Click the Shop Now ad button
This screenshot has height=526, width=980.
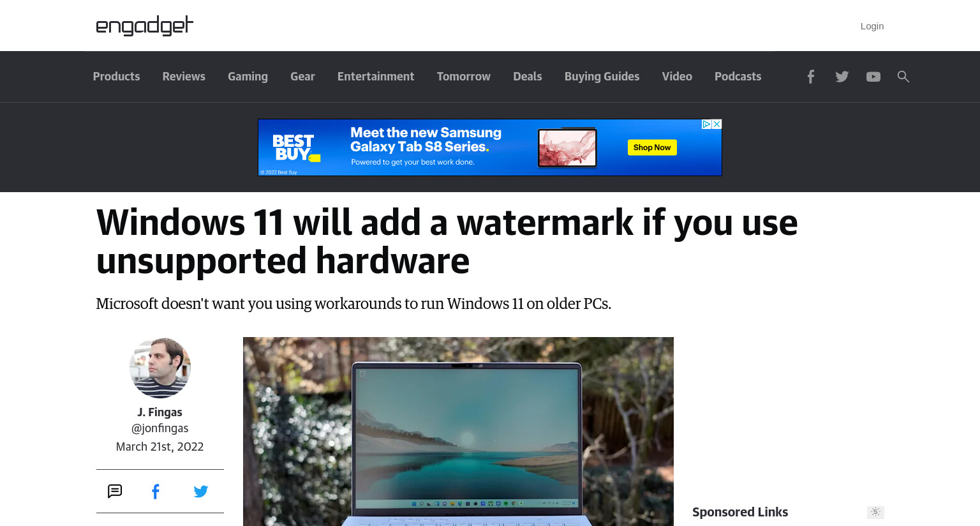tap(652, 147)
